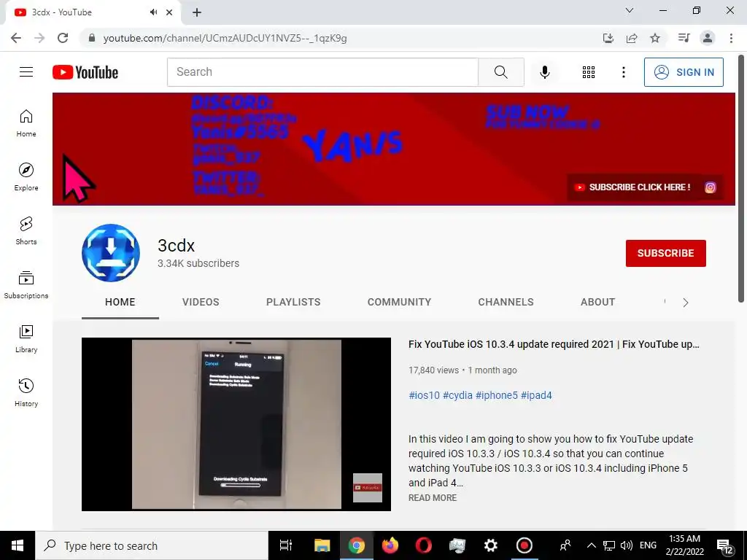Click the #iphone5 hashtag

pyautogui.click(x=496, y=395)
